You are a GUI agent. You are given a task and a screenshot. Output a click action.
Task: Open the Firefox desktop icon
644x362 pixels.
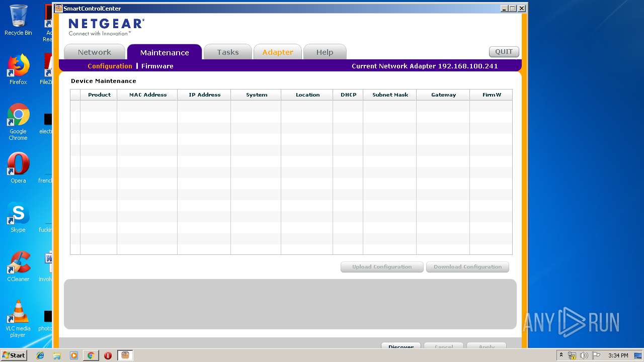pos(18,69)
